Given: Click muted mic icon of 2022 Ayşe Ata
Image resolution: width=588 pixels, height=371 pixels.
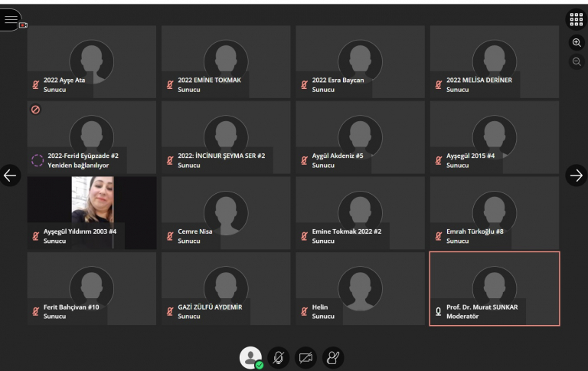Looking at the screenshot, I should click(x=36, y=85).
